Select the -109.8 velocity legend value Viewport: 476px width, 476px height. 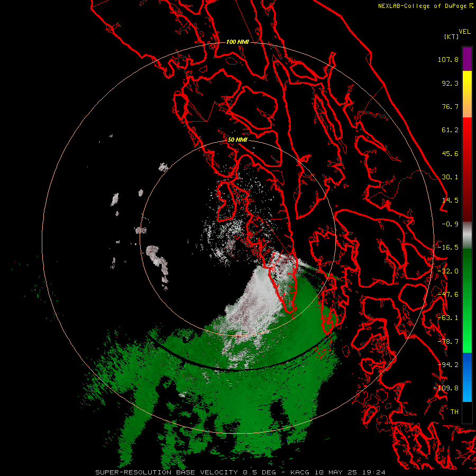(x=446, y=388)
